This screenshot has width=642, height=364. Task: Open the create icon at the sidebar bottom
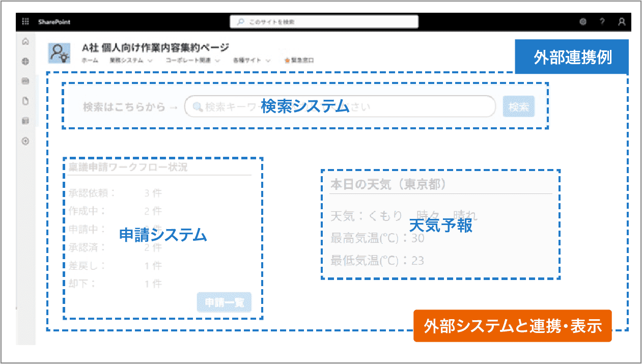[x=25, y=141]
